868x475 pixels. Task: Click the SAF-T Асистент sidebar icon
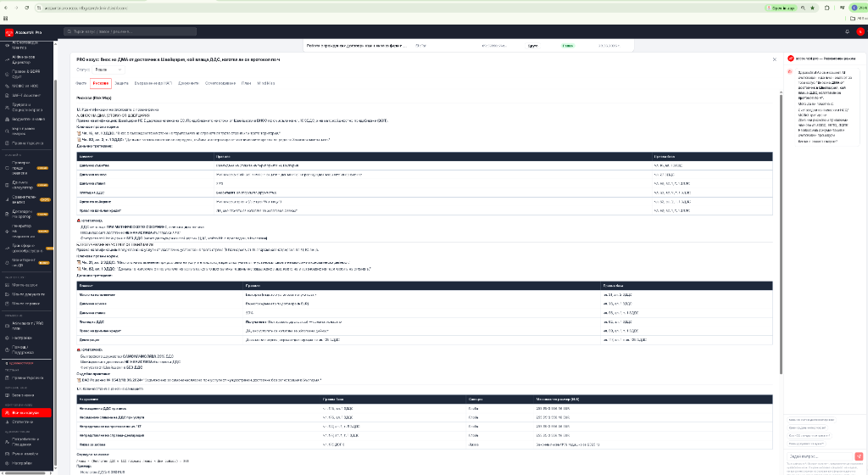click(7, 95)
